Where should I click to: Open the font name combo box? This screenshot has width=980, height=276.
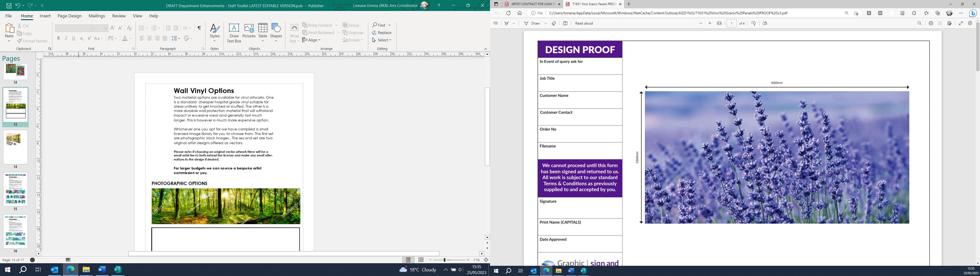pyautogui.click(x=75, y=28)
